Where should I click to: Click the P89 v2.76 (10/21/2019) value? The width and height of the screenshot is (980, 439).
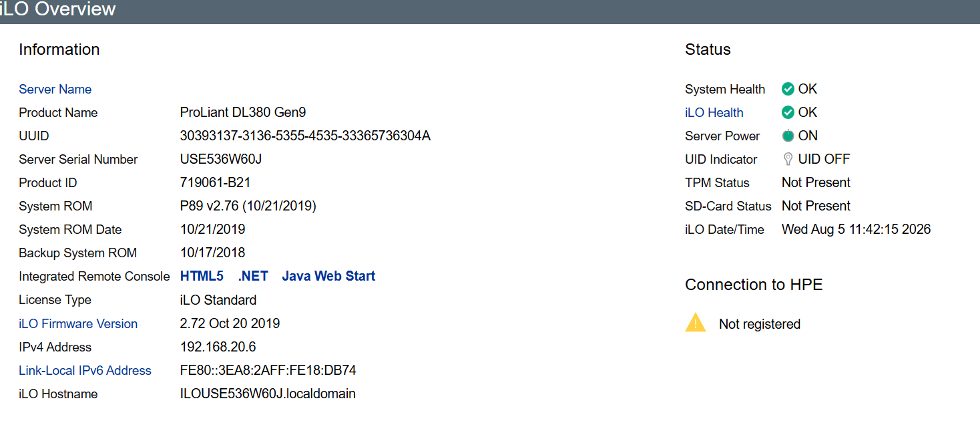click(248, 206)
